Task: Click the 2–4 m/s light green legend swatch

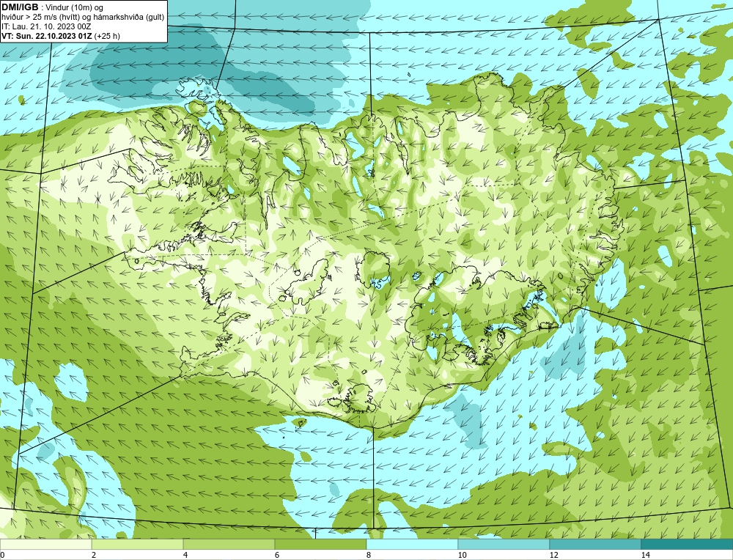Action: 138,545
